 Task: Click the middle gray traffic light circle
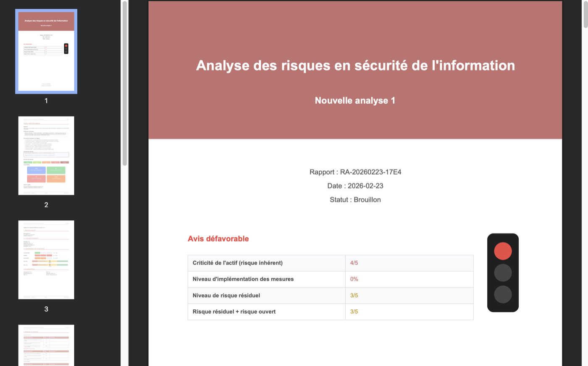[x=503, y=272]
